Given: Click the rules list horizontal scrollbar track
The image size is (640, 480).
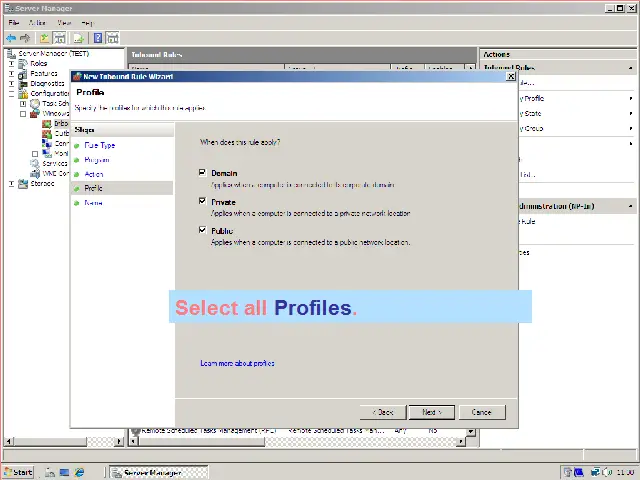Looking at the screenshot, I should [361, 441].
